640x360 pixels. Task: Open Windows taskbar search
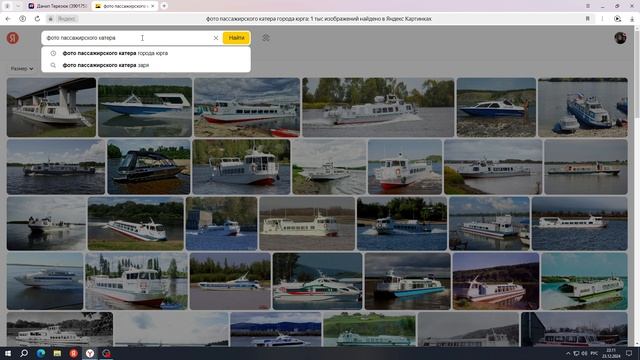coord(24,353)
